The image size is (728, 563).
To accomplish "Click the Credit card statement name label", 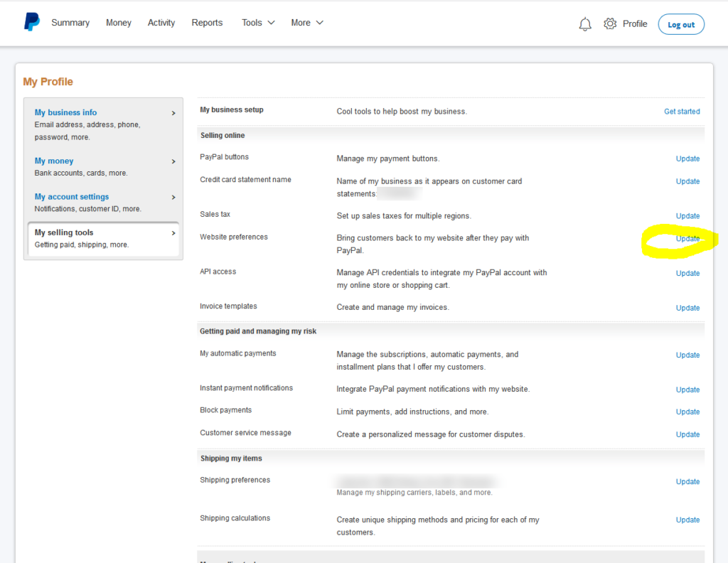I will (x=245, y=179).
